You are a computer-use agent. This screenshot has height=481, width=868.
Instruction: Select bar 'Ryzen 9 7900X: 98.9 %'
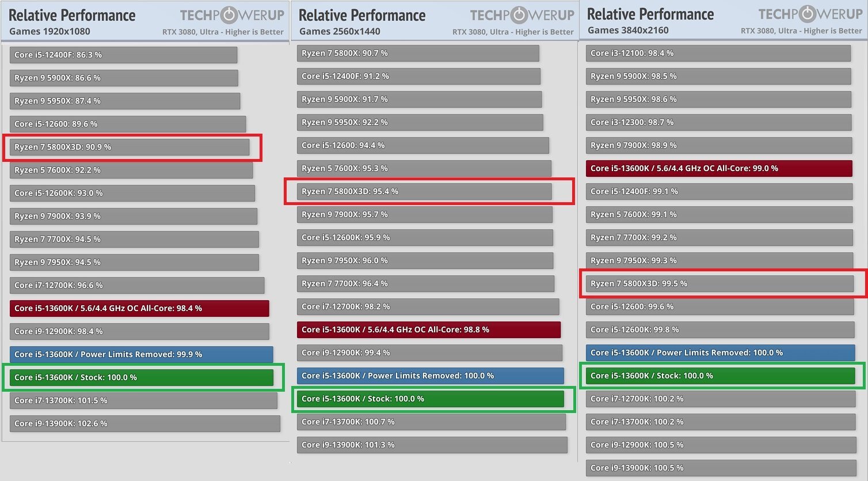719,145
